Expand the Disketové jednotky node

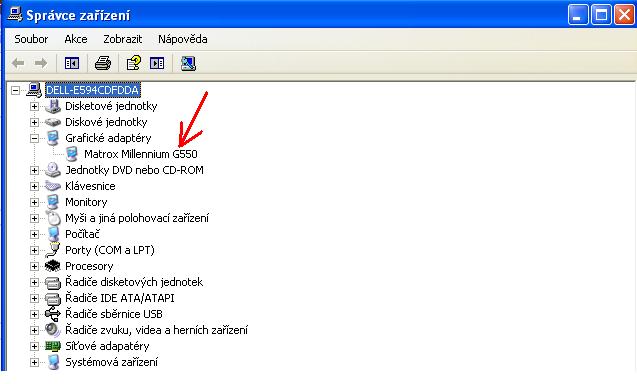click(x=34, y=106)
